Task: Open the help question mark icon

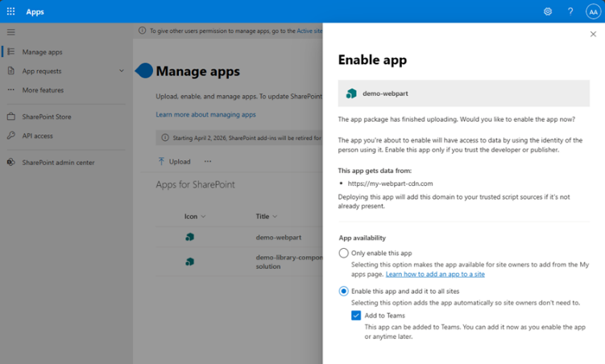Action: 570,11
